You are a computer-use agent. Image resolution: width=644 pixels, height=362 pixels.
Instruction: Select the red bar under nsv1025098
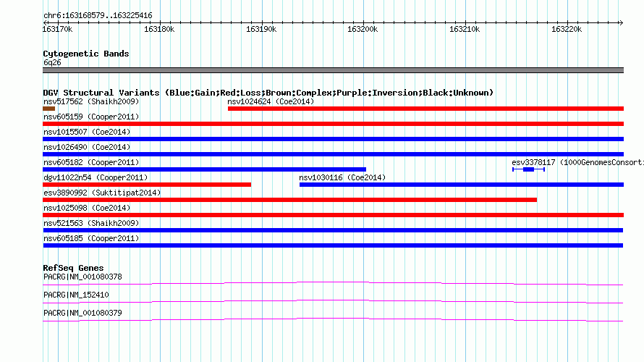(333, 215)
